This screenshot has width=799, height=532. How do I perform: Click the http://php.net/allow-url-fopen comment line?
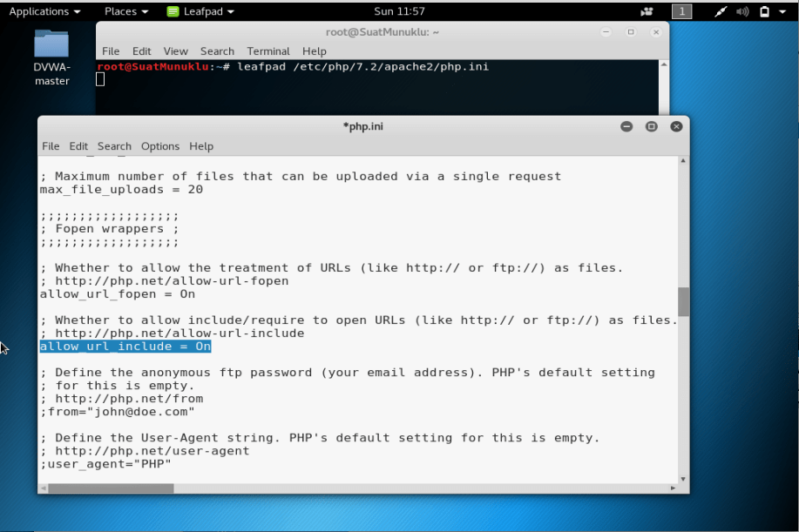pyautogui.click(x=164, y=281)
